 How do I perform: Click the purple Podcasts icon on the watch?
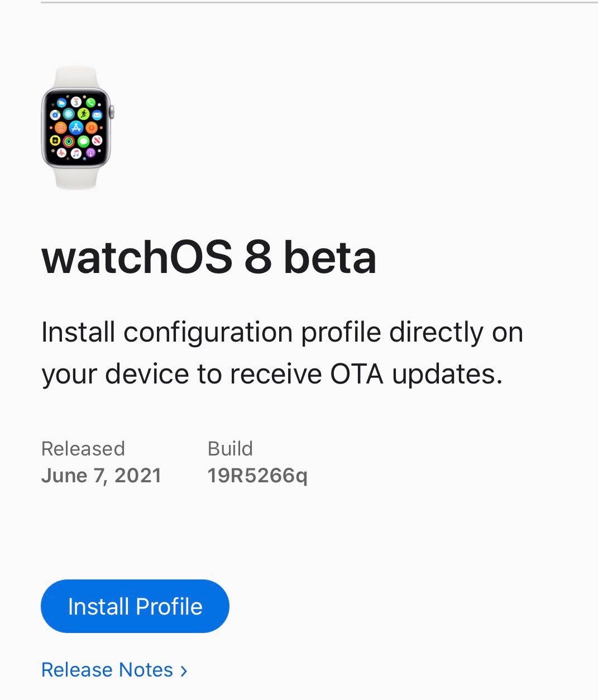[x=89, y=152]
